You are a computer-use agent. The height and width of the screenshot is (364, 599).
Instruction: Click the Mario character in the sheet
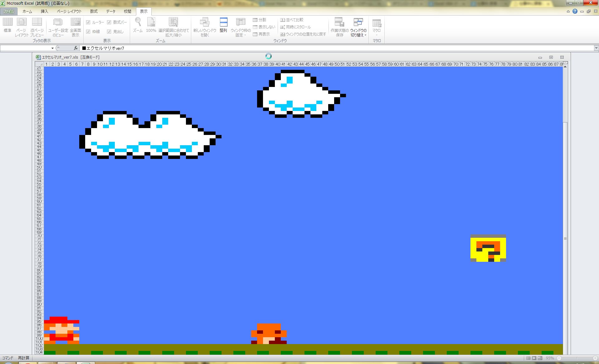(61, 330)
